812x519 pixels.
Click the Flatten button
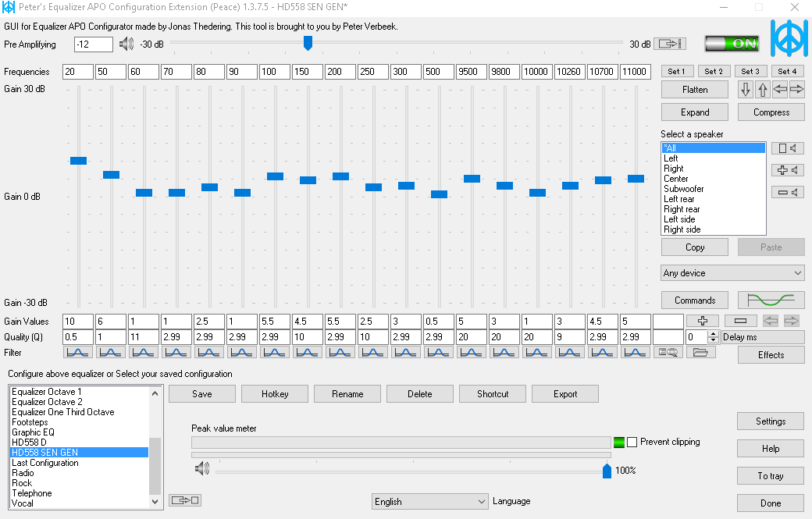[694, 90]
